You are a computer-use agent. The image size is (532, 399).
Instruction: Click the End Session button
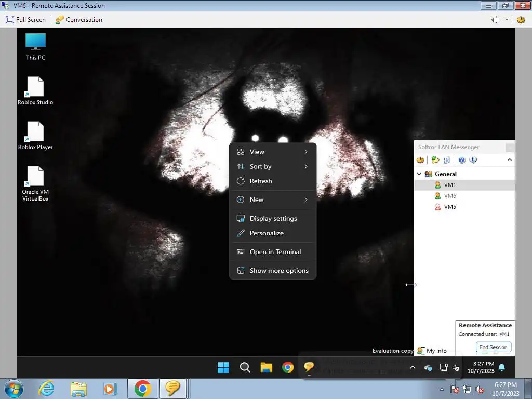[x=494, y=347]
